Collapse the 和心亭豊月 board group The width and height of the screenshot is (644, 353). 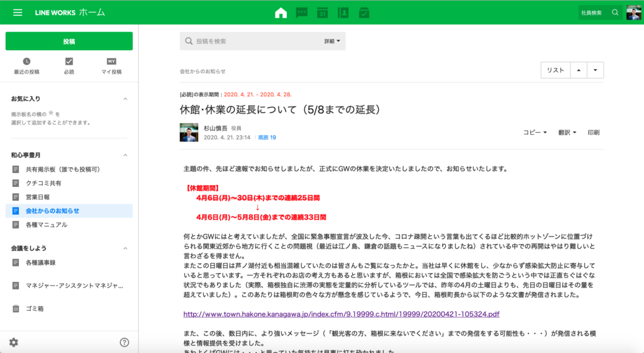(125, 155)
